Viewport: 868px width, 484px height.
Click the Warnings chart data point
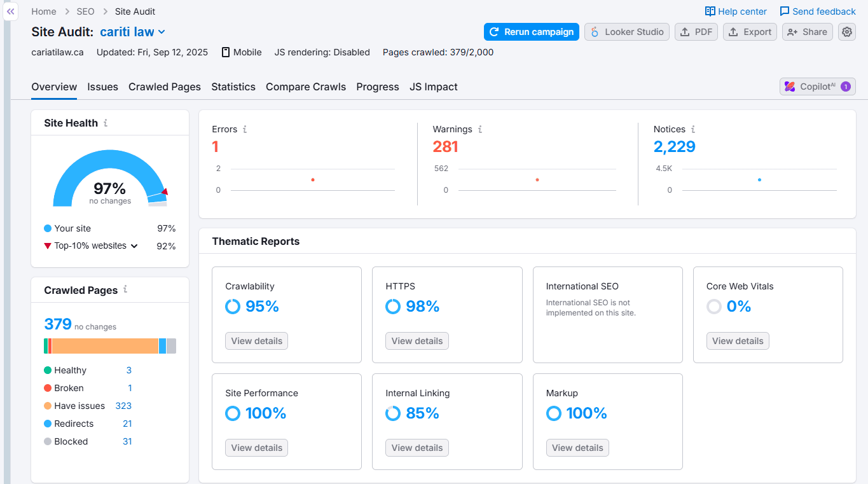coord(537,180)
